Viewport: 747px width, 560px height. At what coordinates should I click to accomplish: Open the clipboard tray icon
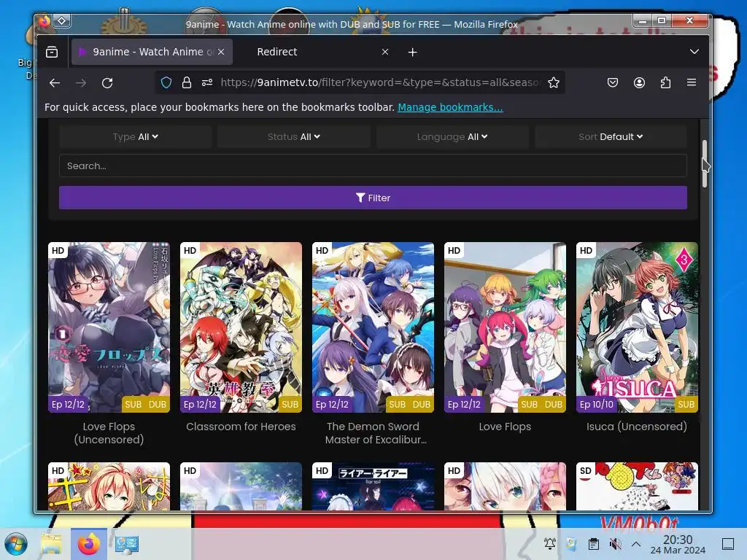click(594, 544)
